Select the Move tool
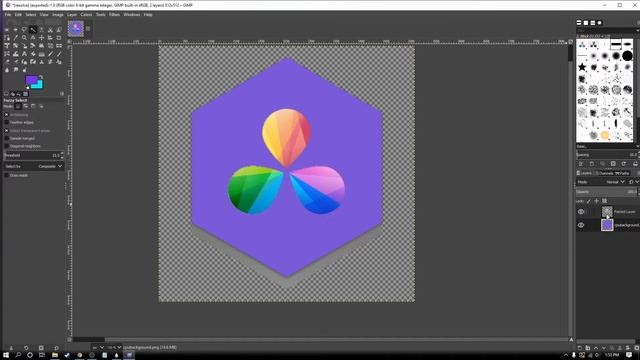Viewport: 640px width, 360px height. pos(41,38)
